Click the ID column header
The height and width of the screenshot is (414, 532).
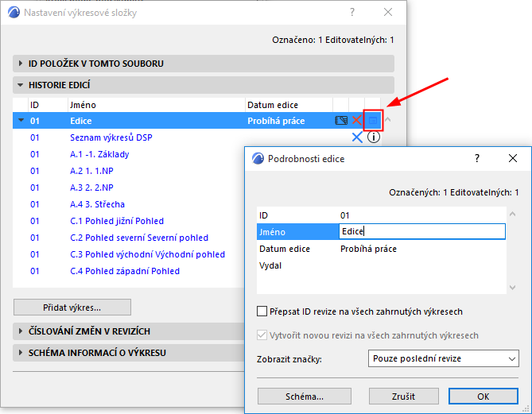[x=48, y=105]
